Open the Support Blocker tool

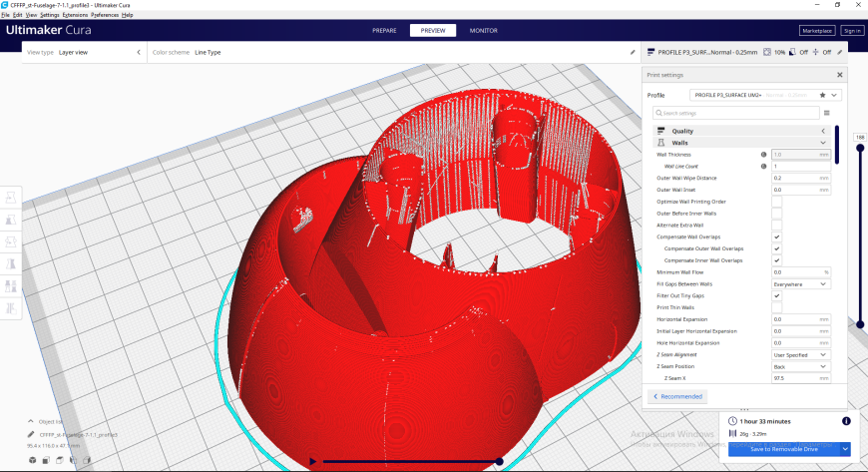(11, 308)
